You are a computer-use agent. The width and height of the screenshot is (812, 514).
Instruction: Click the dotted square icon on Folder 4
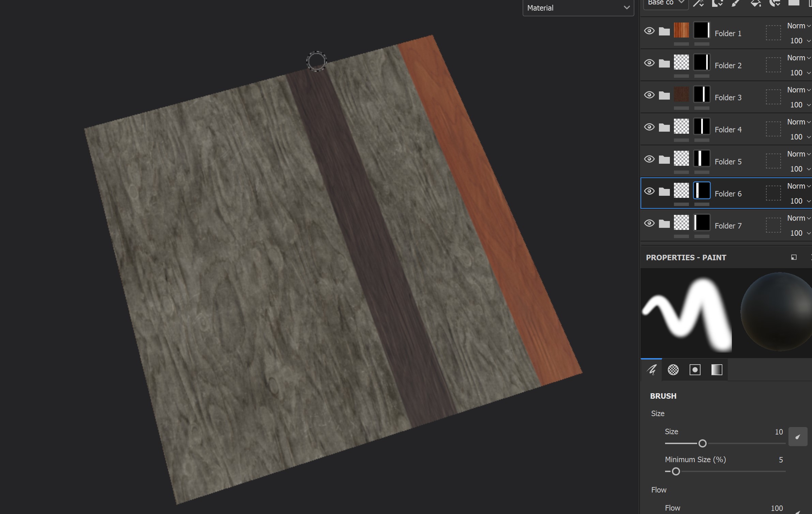click(773, 129)
